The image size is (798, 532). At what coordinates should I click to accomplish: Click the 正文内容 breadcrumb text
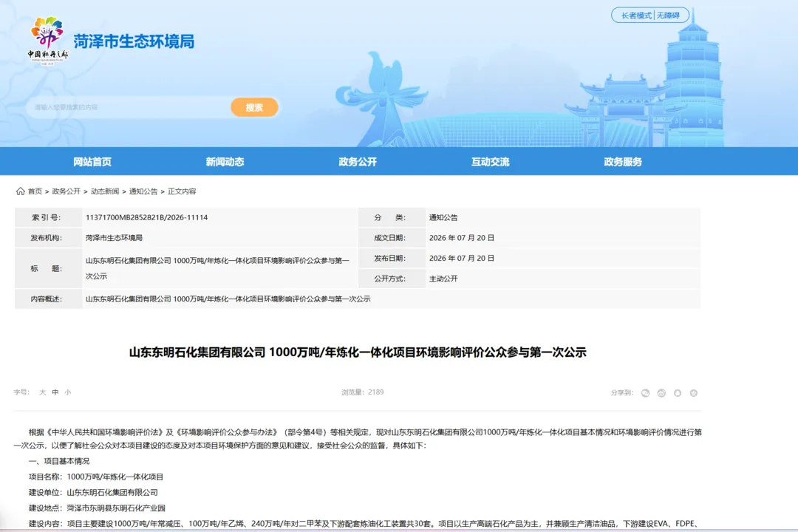pos(182,191)
